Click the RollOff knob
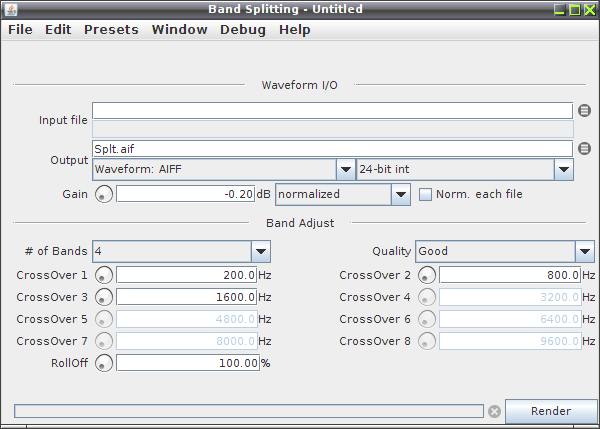 click(104, 363)
